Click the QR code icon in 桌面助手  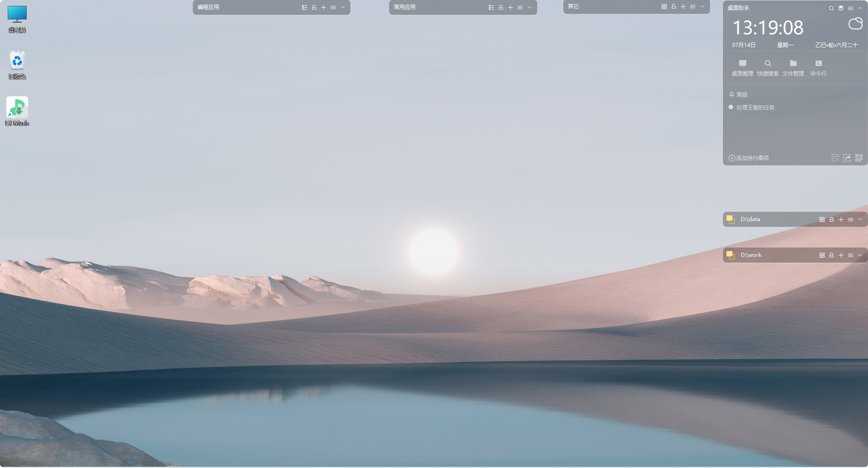click(859, 158)
